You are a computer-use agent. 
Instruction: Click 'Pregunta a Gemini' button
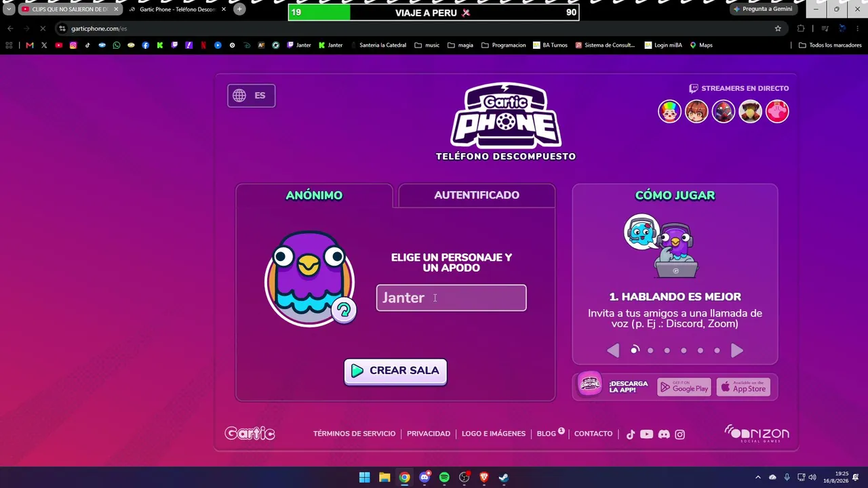point(763,9)
